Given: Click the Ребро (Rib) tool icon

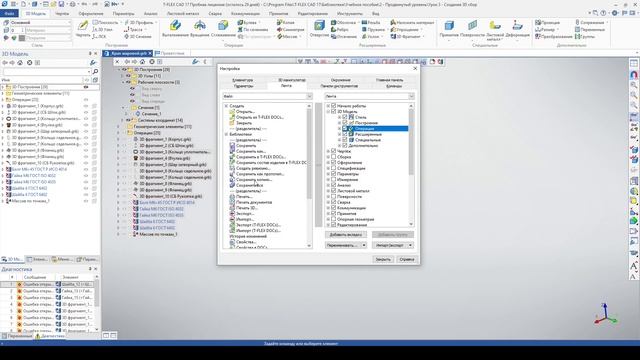Looking at the screenshot, I should 333,30.
